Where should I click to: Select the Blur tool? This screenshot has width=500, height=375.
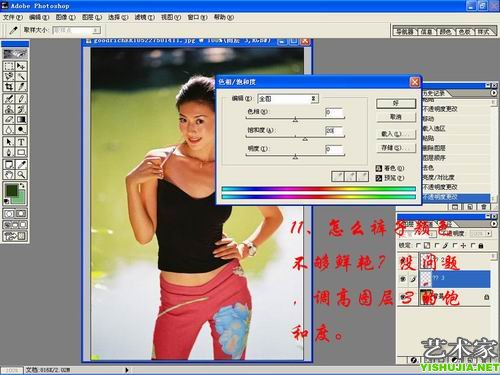[9, 130]
